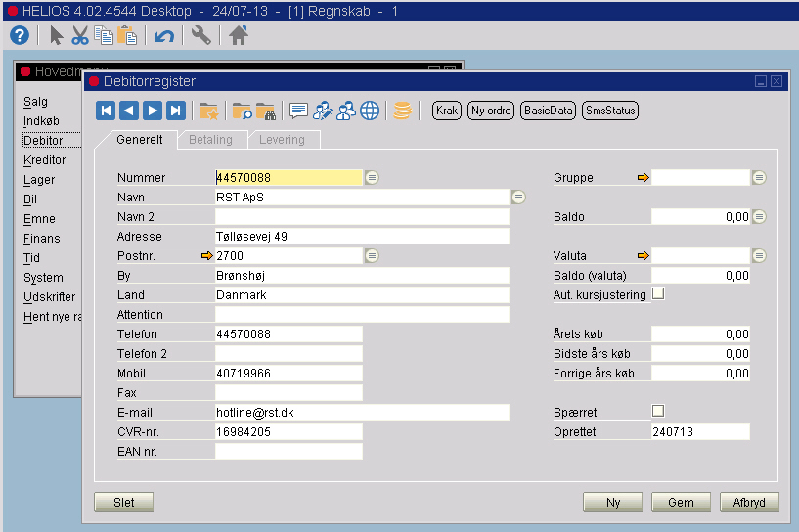Click into the CVR-nr. field
The image size is (799, 532).
[289, 431]
